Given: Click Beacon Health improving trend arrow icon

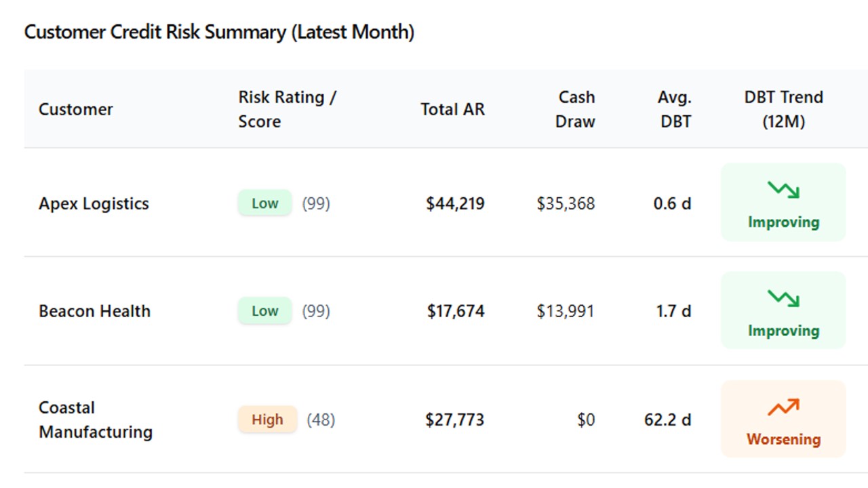Looking at the screenshot, I should coord(783,298).
